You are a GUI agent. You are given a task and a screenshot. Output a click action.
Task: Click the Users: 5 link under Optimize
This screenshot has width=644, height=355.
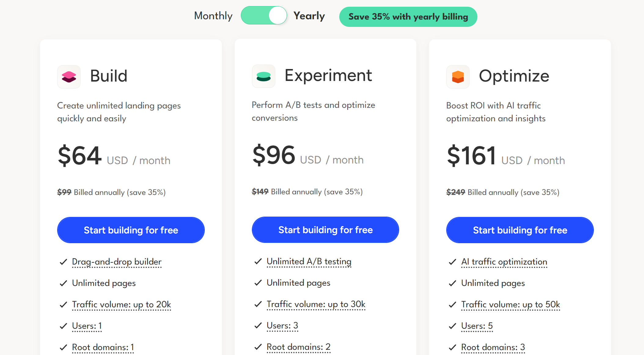pyautogui.click(x=477, y=326)
